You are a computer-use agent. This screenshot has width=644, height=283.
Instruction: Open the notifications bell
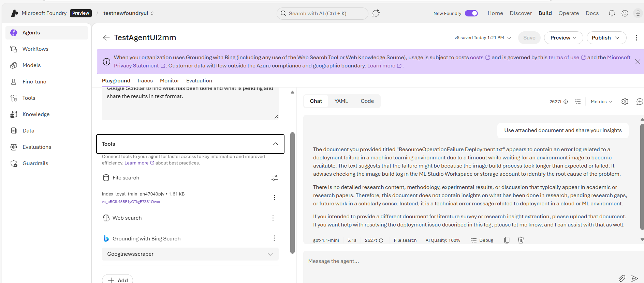[612, 13]
